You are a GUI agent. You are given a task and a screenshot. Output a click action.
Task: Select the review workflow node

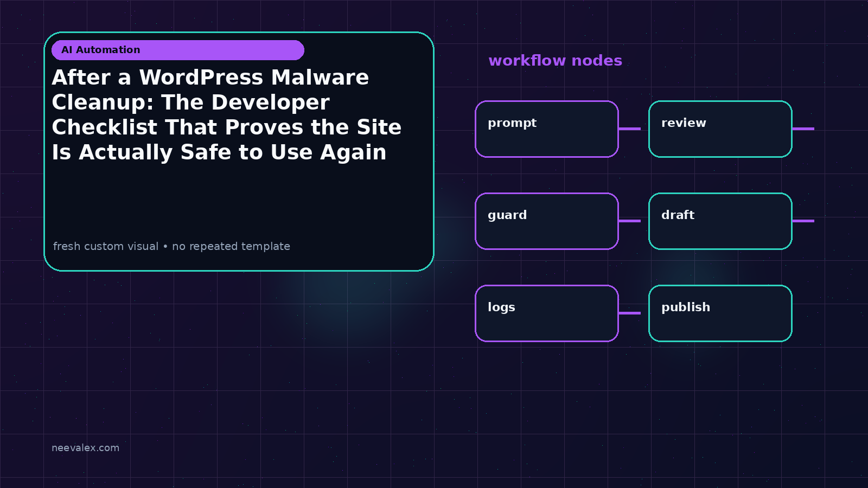tap(720, 129)
